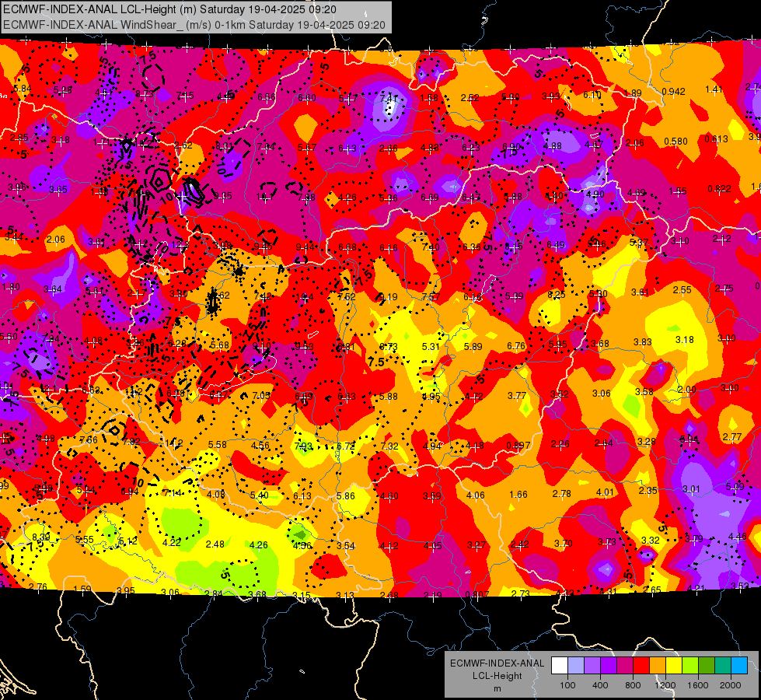Click the LCL-Height label in the legend

click(x=497, y=676)
